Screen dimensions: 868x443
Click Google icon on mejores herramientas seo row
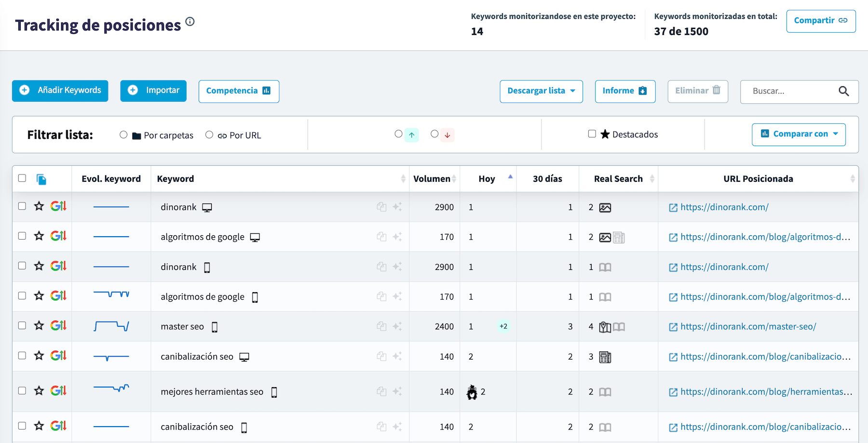click(x=58, y=390)
